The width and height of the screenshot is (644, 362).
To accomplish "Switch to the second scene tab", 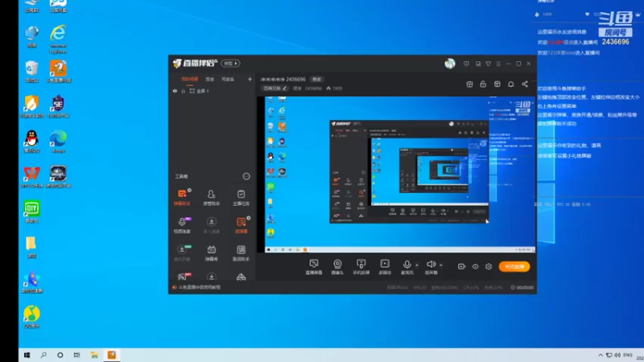I will click(210, 79).
